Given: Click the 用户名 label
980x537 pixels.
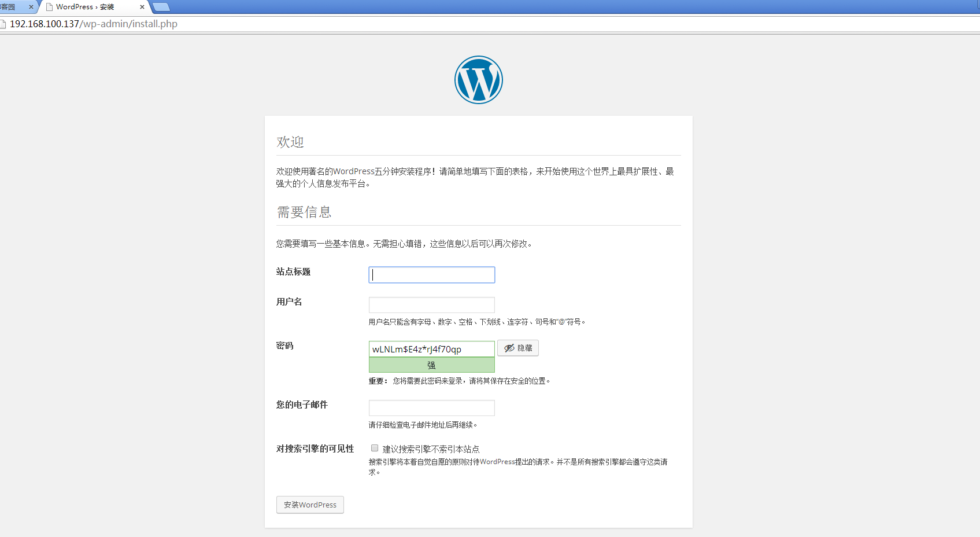Looking at the screenshot, I should 289,301.
